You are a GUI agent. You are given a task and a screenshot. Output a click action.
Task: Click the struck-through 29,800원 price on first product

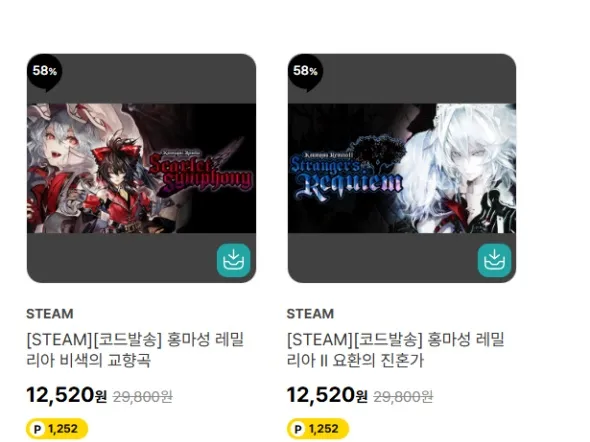coord(143,396)
